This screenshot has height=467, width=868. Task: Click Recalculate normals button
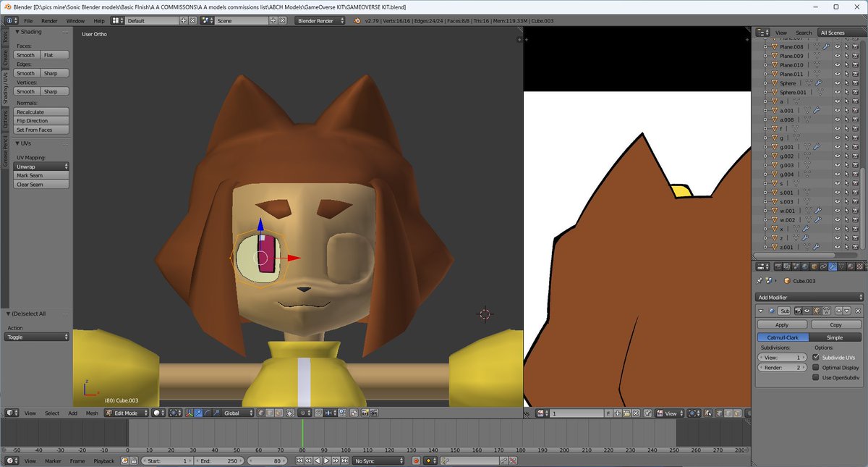[42, 112]
